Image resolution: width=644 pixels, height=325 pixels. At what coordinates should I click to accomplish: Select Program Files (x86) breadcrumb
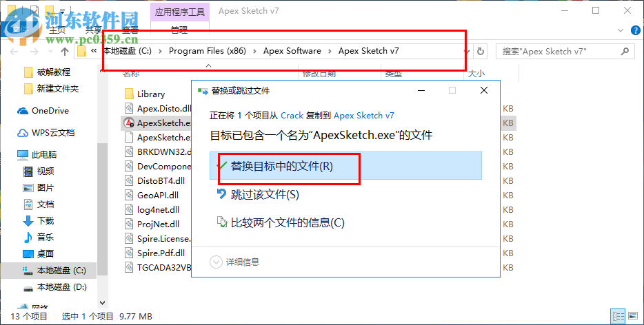click(208, 51)
